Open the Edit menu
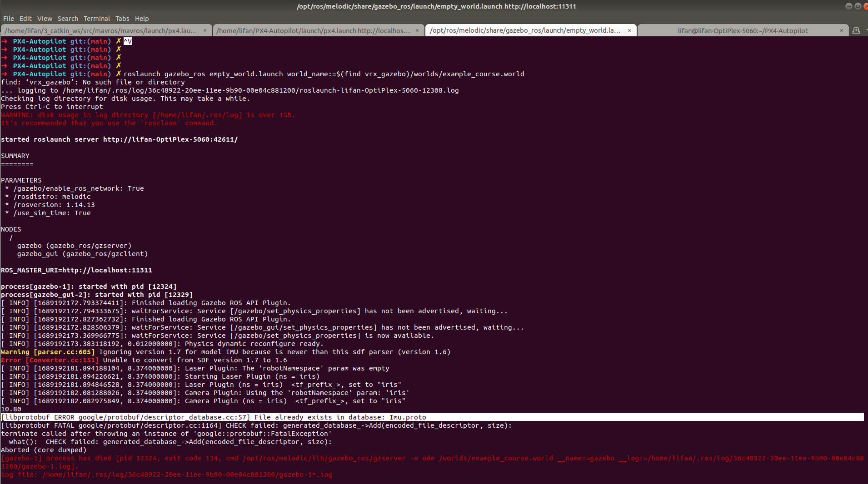The image size is (868, 484). coord(25,19)
